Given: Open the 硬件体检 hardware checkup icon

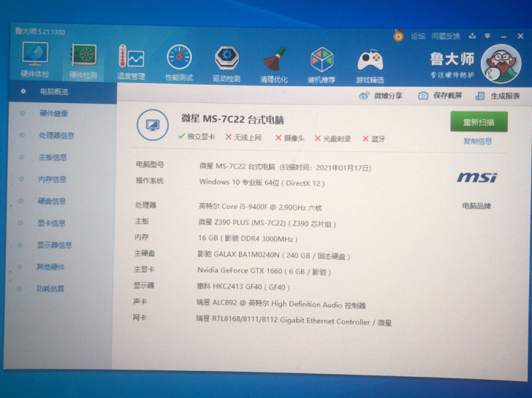Looking at the screenshot, I should [34, 57].
